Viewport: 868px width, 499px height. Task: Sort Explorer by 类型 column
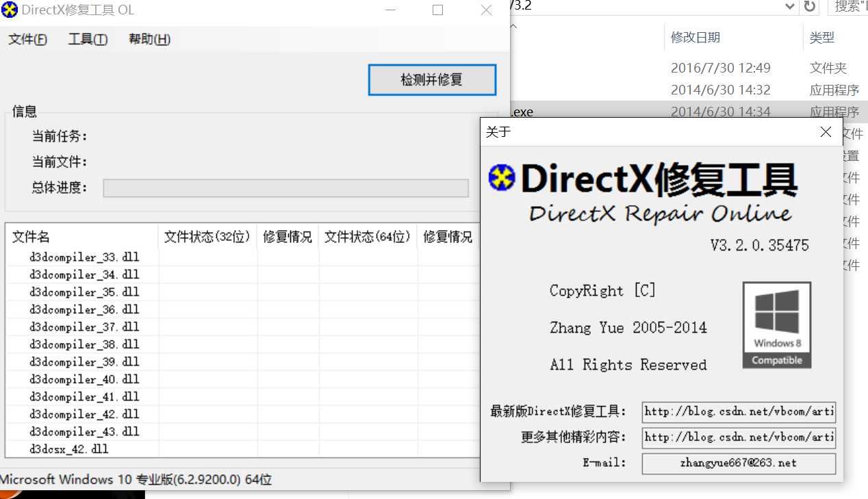835,38
